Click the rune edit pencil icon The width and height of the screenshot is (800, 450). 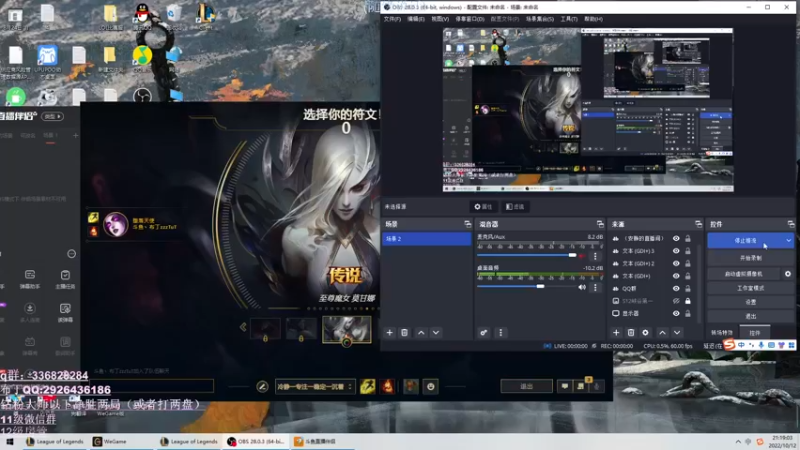point(262,387)
